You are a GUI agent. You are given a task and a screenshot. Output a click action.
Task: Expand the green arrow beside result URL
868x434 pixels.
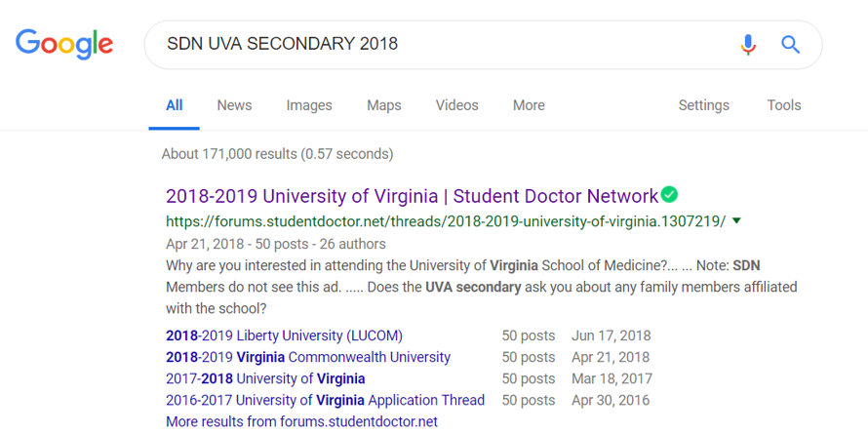tap(736, 220)
